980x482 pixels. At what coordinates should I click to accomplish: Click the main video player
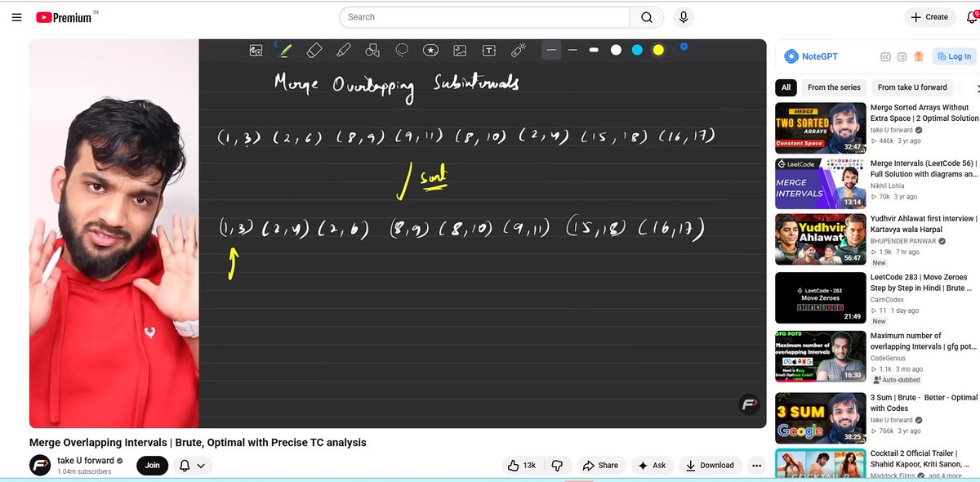click(398, 234)
